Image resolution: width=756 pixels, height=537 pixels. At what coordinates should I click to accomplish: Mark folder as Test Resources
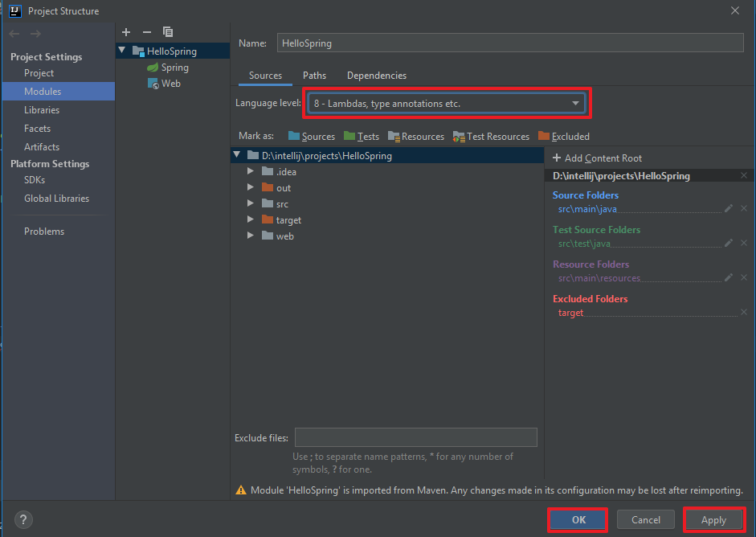tap(491, 137)
